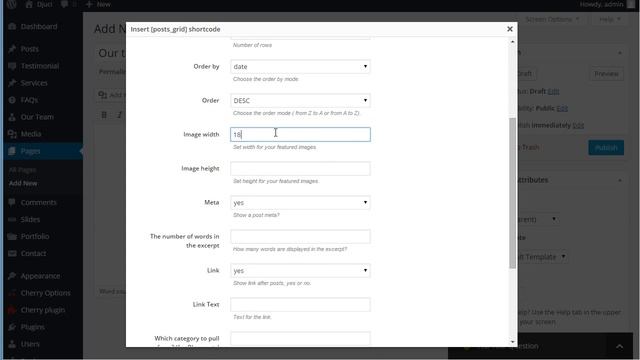Click Edit link next to Draft status
Image resolution: width=640 pixels, height=360 pixels.
click(553, 91)
